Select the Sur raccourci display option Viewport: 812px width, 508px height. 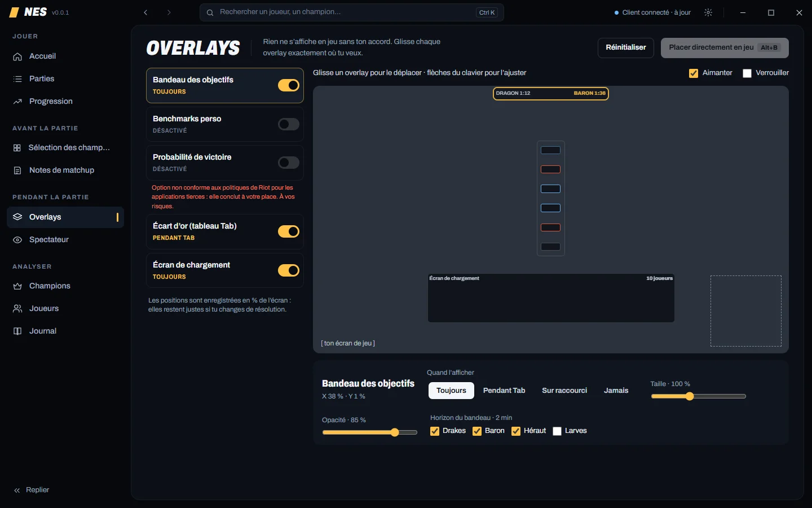tap(564, 391)
